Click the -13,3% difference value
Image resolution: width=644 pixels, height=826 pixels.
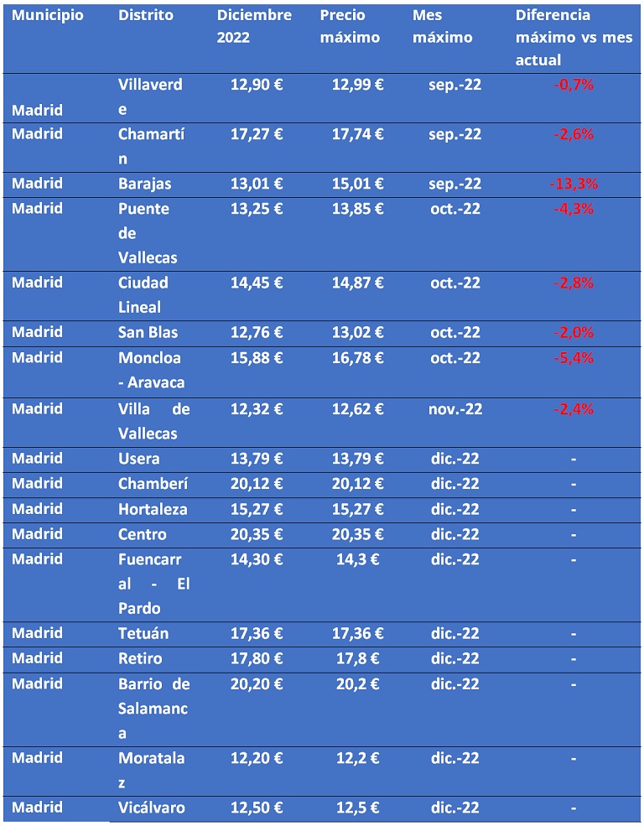tap(574, 184)
